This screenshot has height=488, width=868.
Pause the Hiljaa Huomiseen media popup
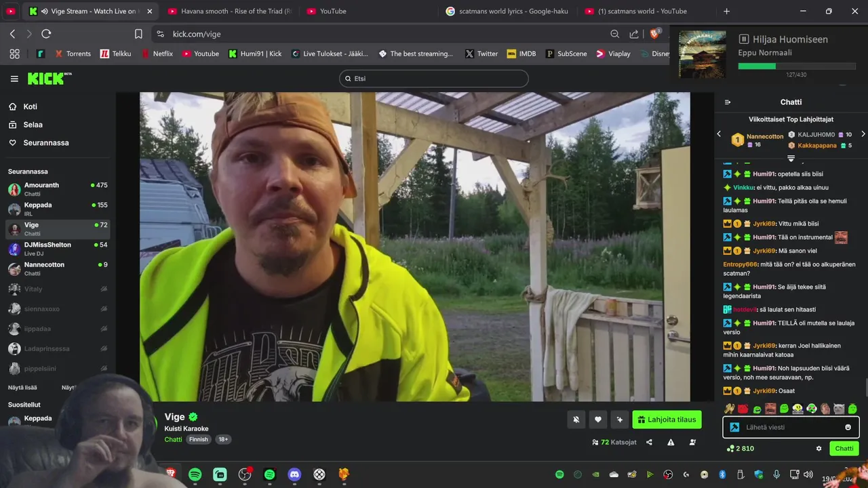(743, 39)
